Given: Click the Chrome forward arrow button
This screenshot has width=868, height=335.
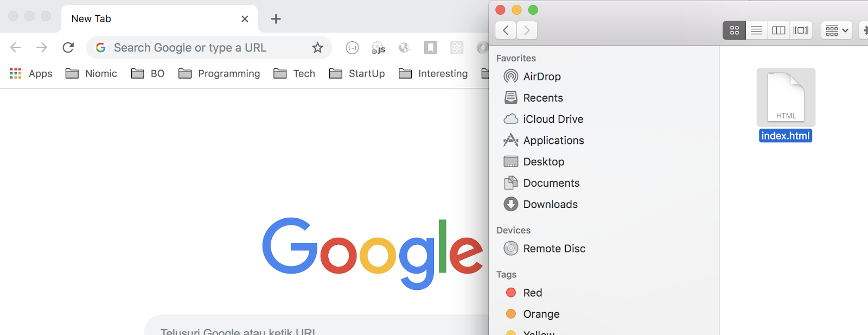Looking at the screenshot, I should 42,48.
